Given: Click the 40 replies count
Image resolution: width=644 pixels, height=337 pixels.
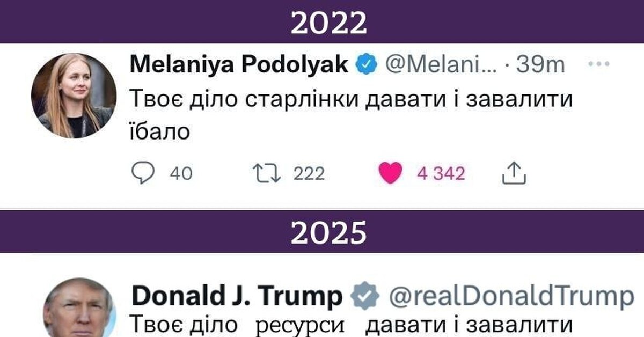Looking at the screenshot, I should [181, 173].
